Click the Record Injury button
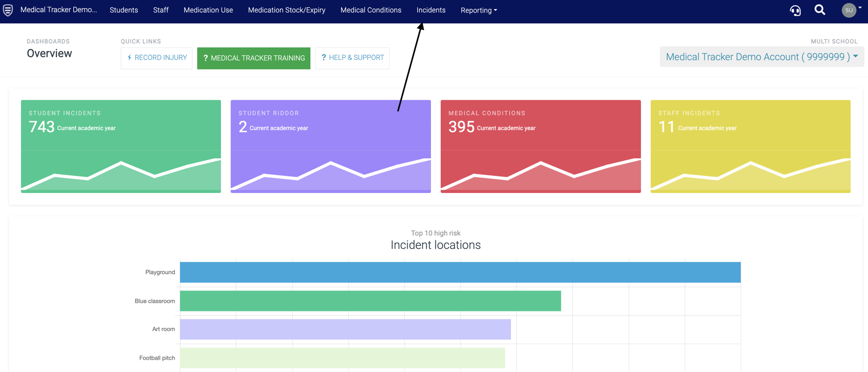 tap(156, 58)
